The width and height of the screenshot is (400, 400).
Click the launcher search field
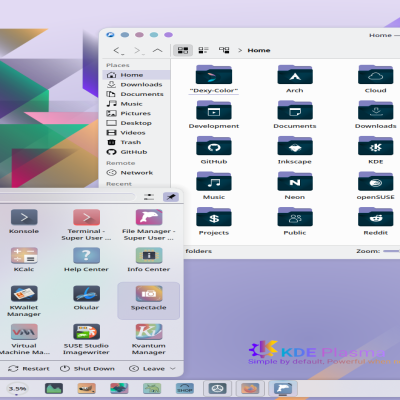(67, 197)
